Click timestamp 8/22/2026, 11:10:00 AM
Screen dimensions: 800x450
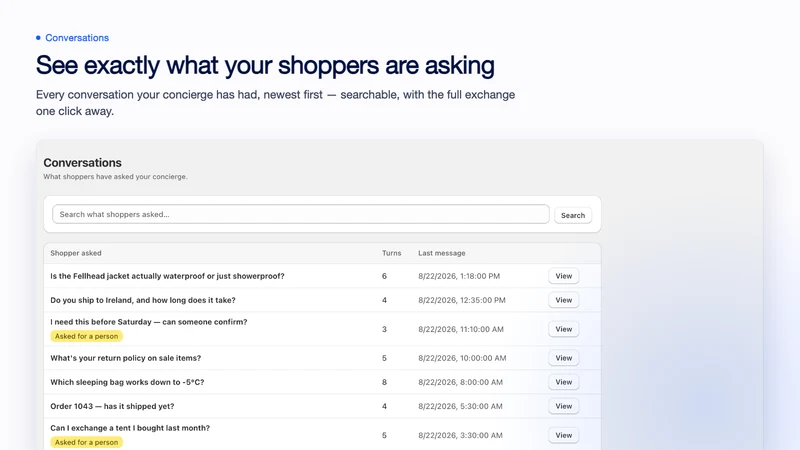point(461,329)
